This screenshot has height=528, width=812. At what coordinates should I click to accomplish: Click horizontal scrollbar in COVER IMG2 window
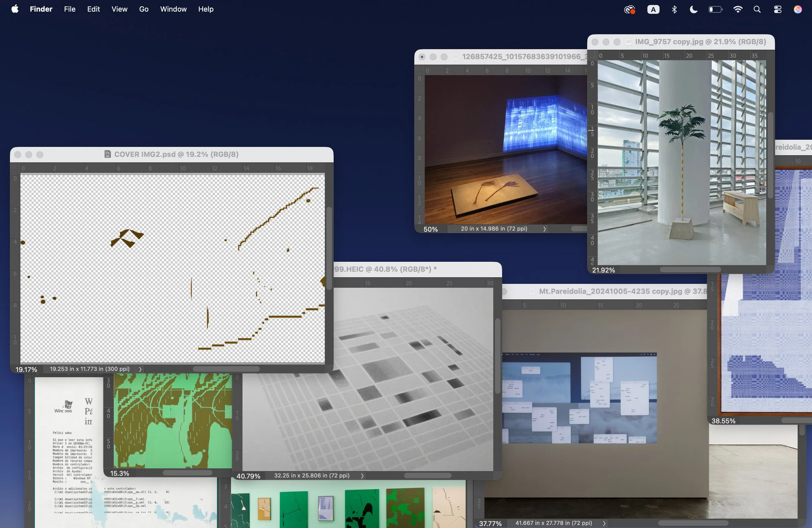click(226, 369)
